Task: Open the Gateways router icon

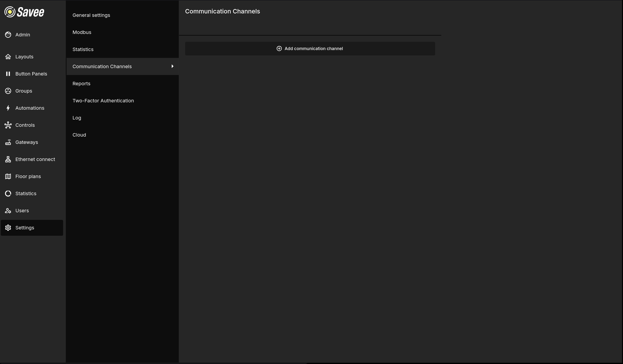Action: pos(8,142)
